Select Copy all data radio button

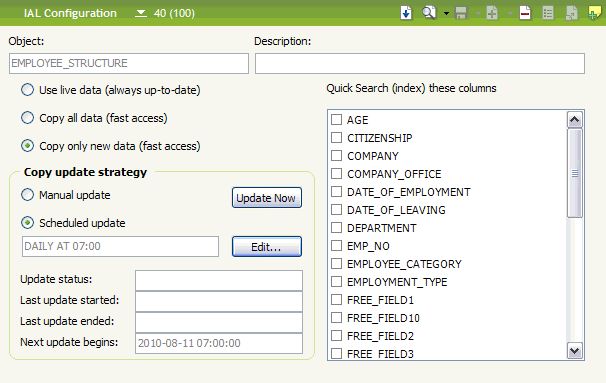point(27,118)
